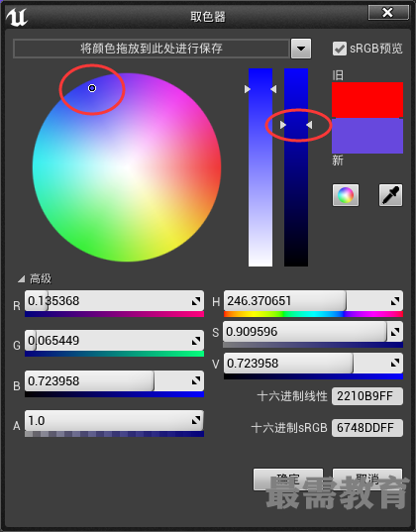Click the hex linear 2210B9FF field

(367, 396)
